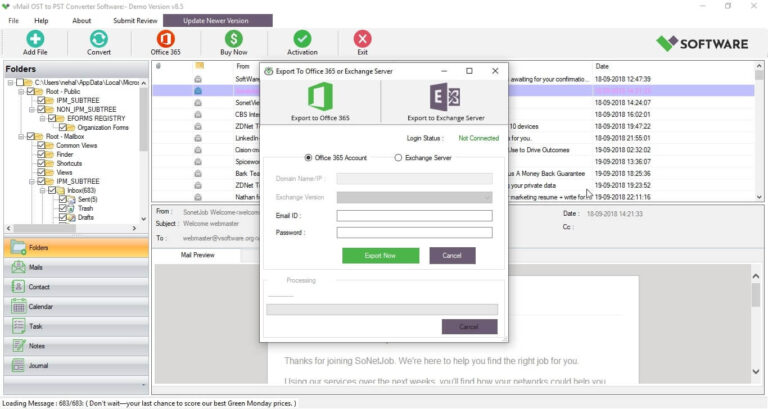The width and height of the screenshot is (768, 409).
Task: Open the Exchange Version dropdown
Action: 414,197
